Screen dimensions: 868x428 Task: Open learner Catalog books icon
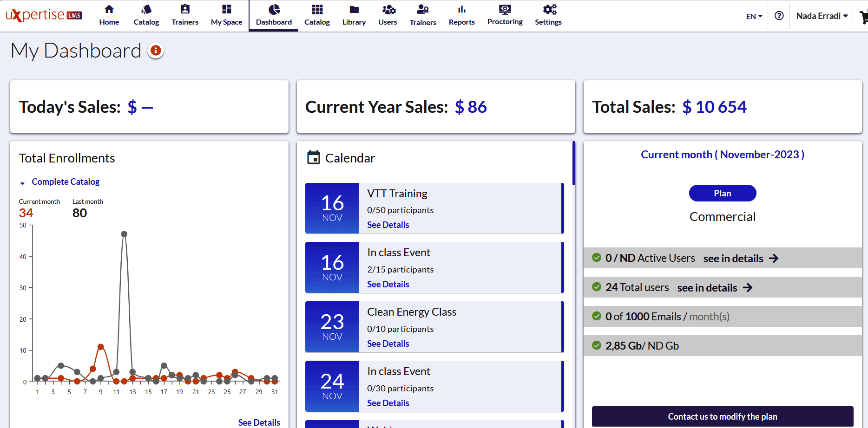pos(146,9)
